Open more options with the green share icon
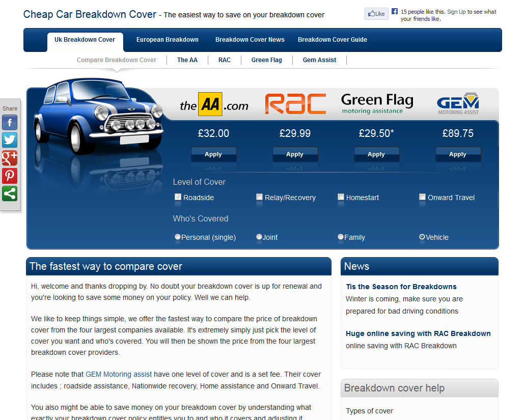Viewport: 525px width, 420px height. click(10, 194)
